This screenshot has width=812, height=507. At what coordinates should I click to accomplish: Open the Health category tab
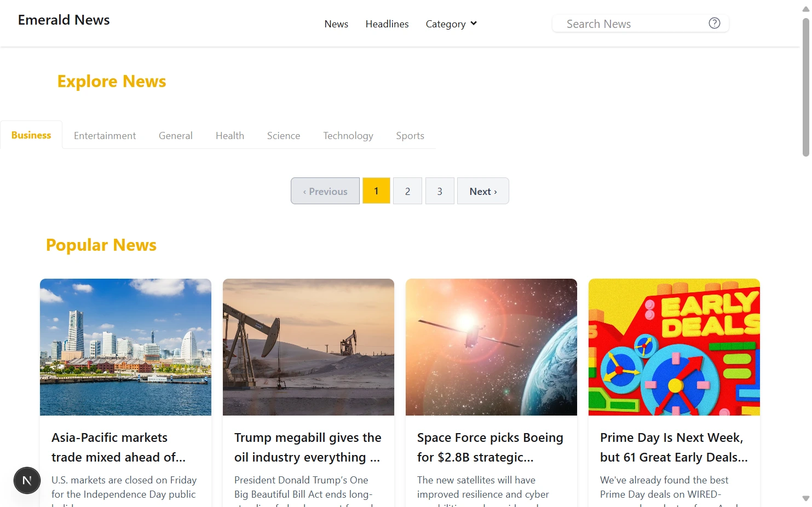(x=230, y=136)
